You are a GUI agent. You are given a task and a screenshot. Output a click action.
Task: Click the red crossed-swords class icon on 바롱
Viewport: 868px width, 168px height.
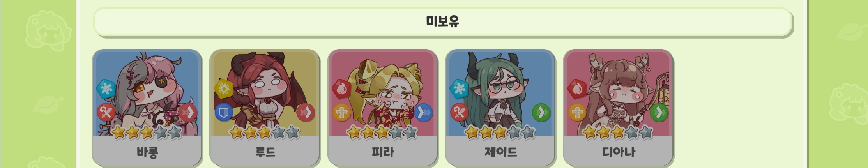pos(106,113)
